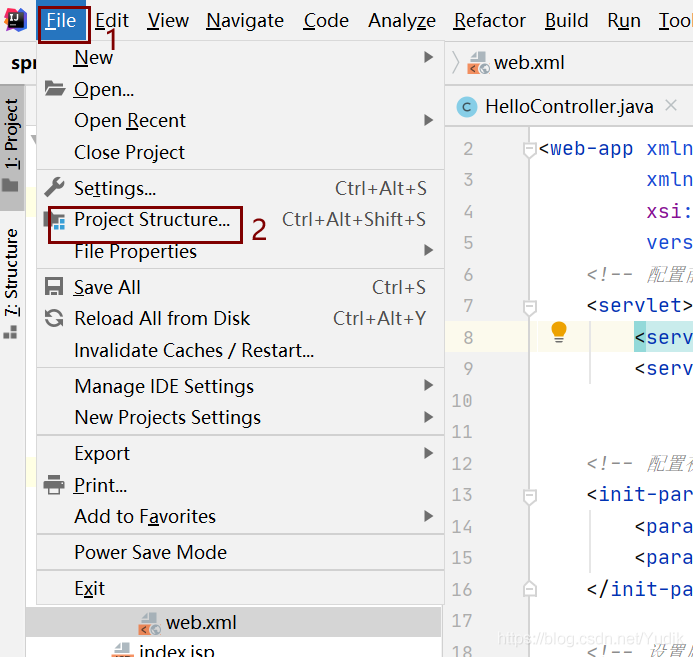Select Invalidate Caches / Restart
Image resolution: width=693 pixels, height=657 pixels.
[194, 350]
